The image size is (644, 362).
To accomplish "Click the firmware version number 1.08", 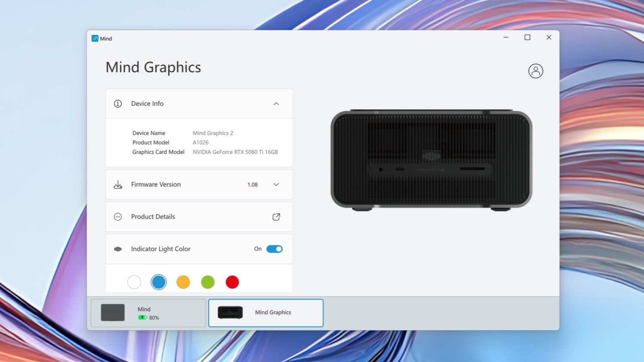I will coord(253,185).
